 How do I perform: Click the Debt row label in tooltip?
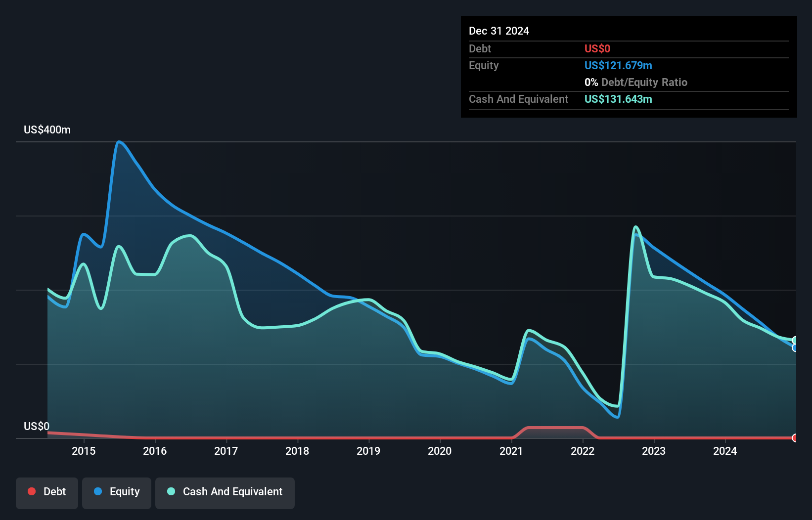(x=480, y=48)
